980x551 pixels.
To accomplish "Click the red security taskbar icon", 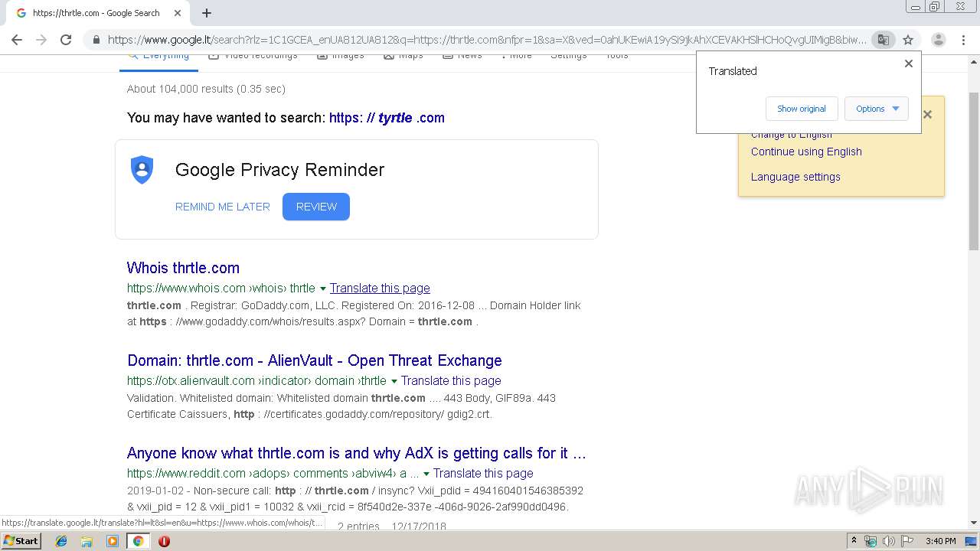I will coord(164,541).
